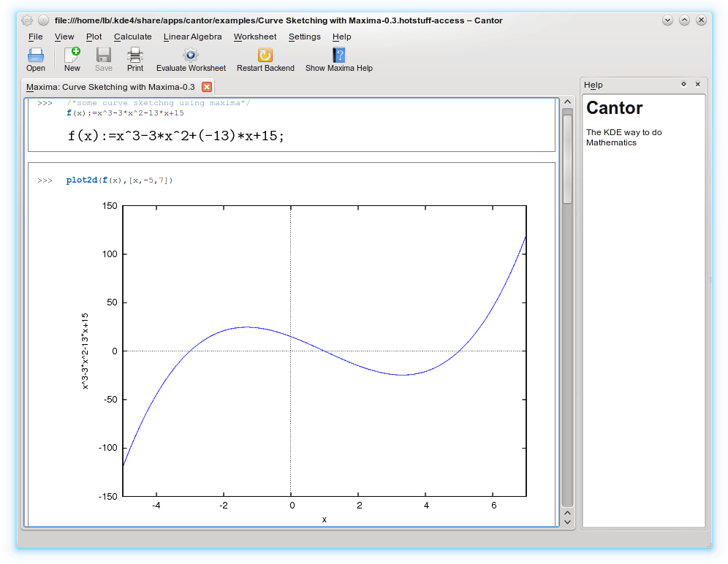Open the File menu
728x564 pixels.
pyautogui.click(x=35, y=37)
